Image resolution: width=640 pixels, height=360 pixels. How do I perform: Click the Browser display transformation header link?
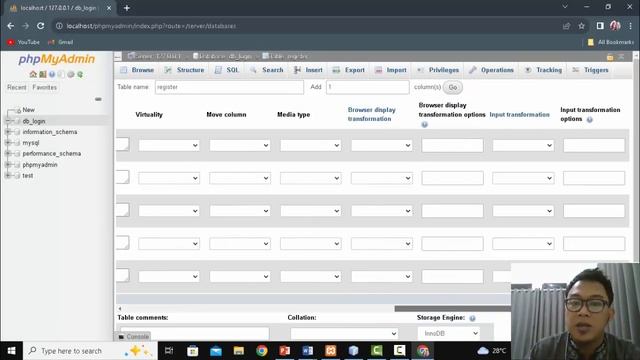(x=372, y=114)
